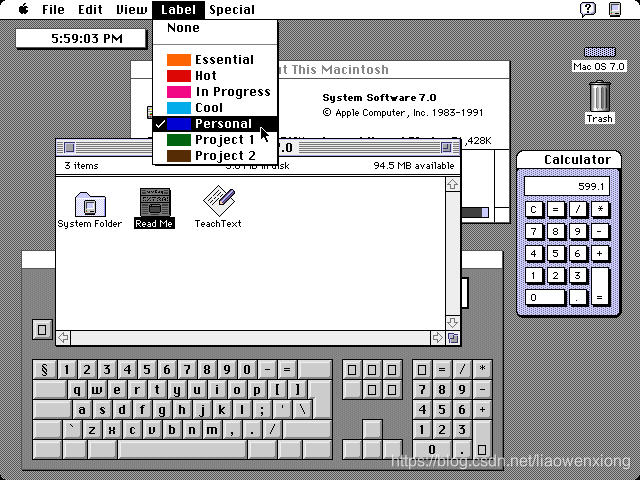
Task: Open the Balloon Help menu icon
Action: (x=588, y=9)
